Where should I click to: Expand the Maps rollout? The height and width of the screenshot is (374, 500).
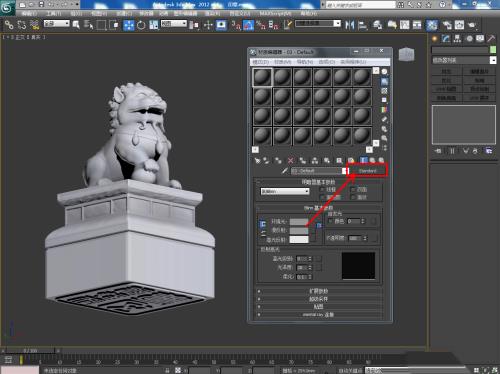tap(318, 307)
